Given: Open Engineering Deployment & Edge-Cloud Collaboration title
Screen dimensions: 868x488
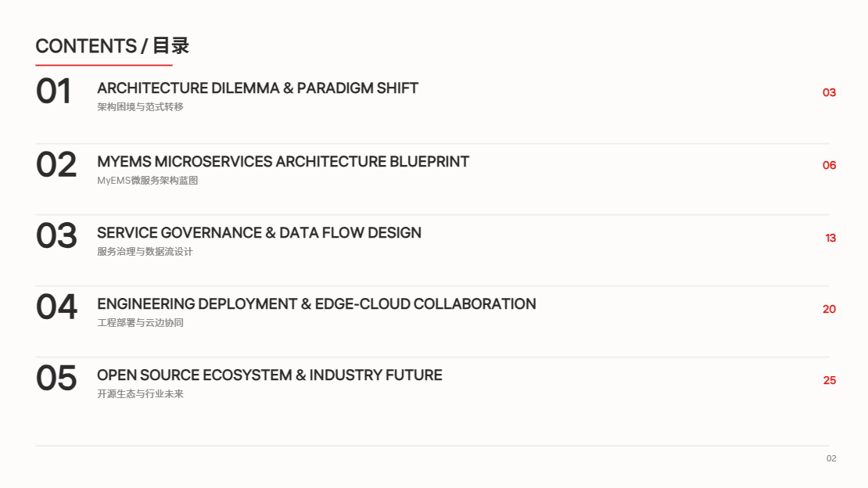Looking at the screenshot, I should (317, 304).
